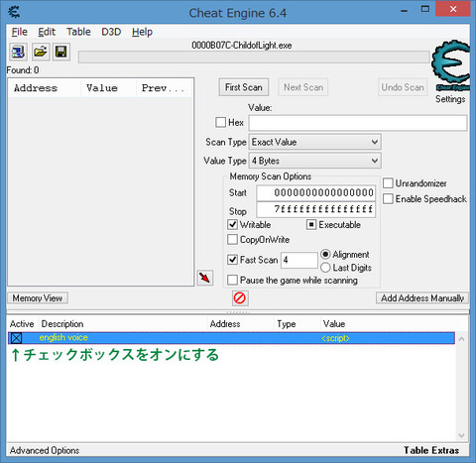
Task: Check Enable Speedhack
Action: point(388,199)
